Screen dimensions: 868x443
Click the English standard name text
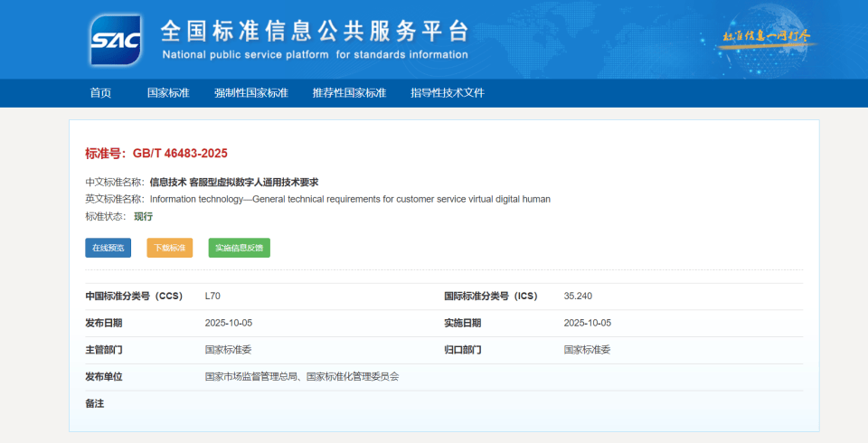click(x=350, y=199)
